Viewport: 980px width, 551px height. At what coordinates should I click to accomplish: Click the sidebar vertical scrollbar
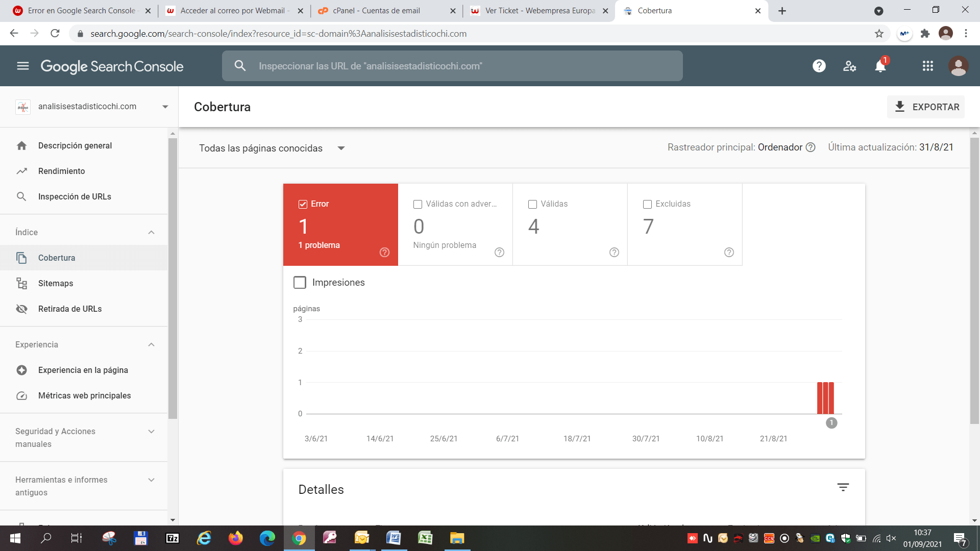[173, 279]
